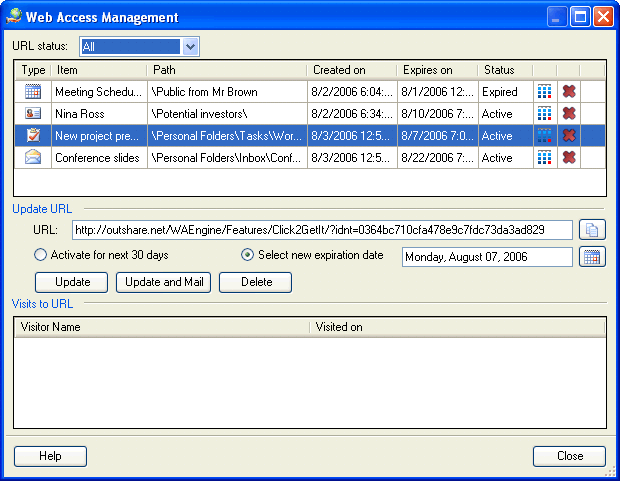Select the New project pre... item cell

[x=99, y=136]
